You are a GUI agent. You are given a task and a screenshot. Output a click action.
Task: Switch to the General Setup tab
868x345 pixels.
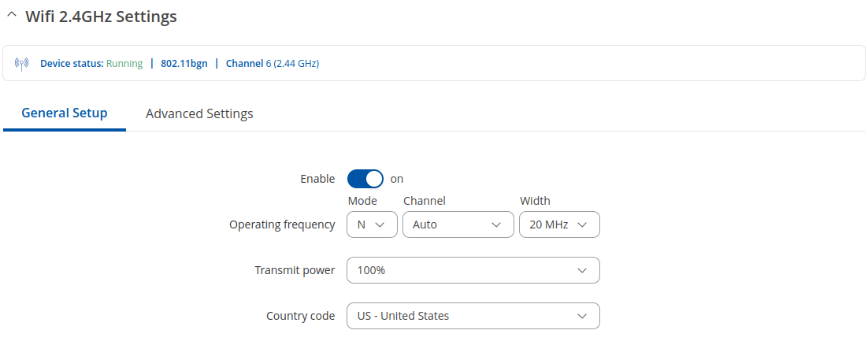click(65, 113)
